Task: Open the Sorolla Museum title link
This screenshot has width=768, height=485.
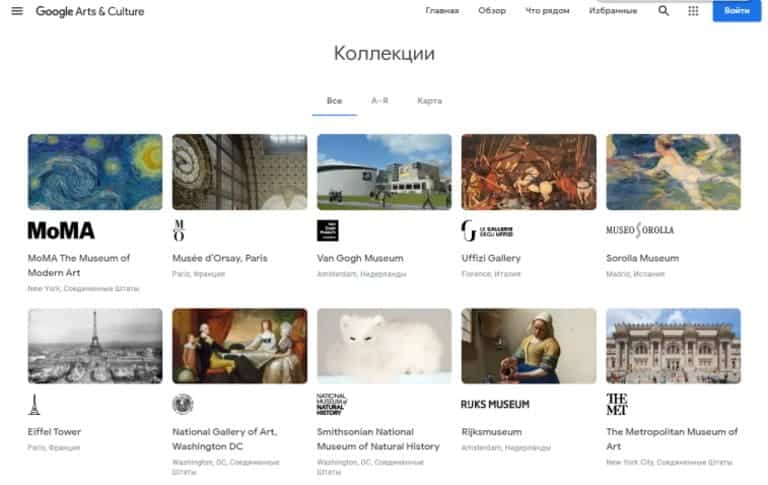Action: point(642,258)
